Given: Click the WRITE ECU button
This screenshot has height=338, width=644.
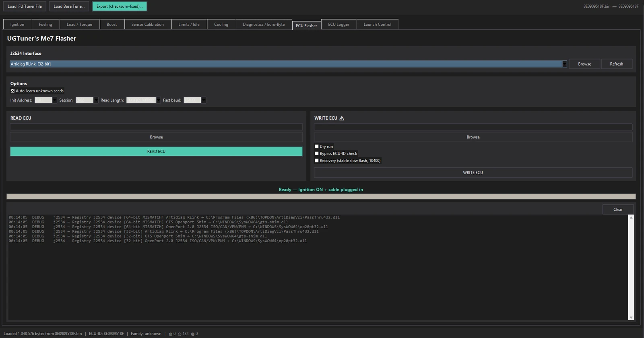Looking at the screenshot, I should 473,173.
